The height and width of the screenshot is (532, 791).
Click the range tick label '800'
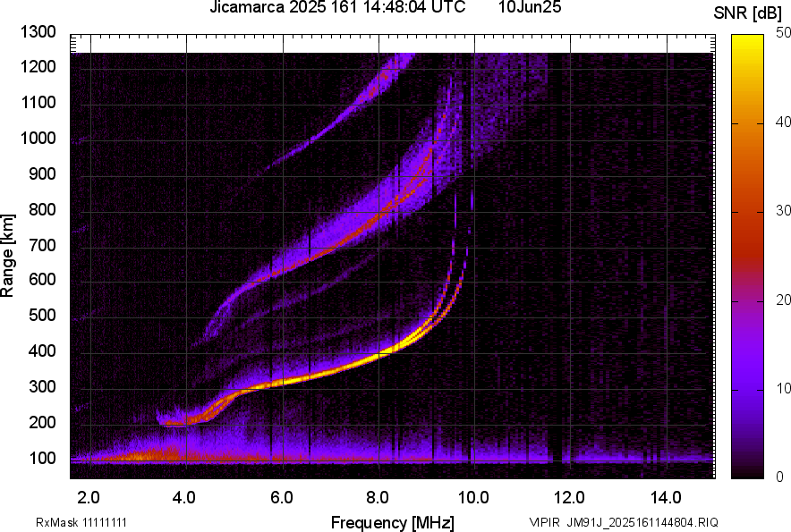coord(42,209)
